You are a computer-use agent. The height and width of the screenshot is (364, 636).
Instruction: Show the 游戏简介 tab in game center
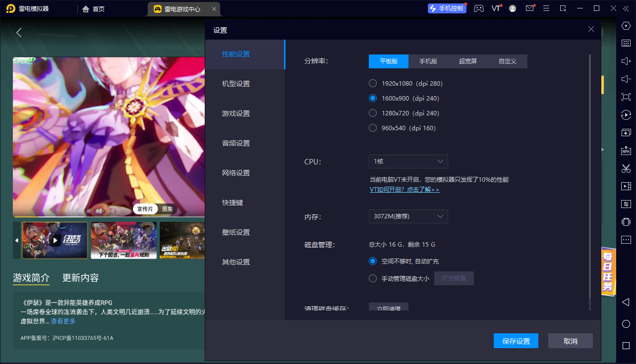click(31, 278)
